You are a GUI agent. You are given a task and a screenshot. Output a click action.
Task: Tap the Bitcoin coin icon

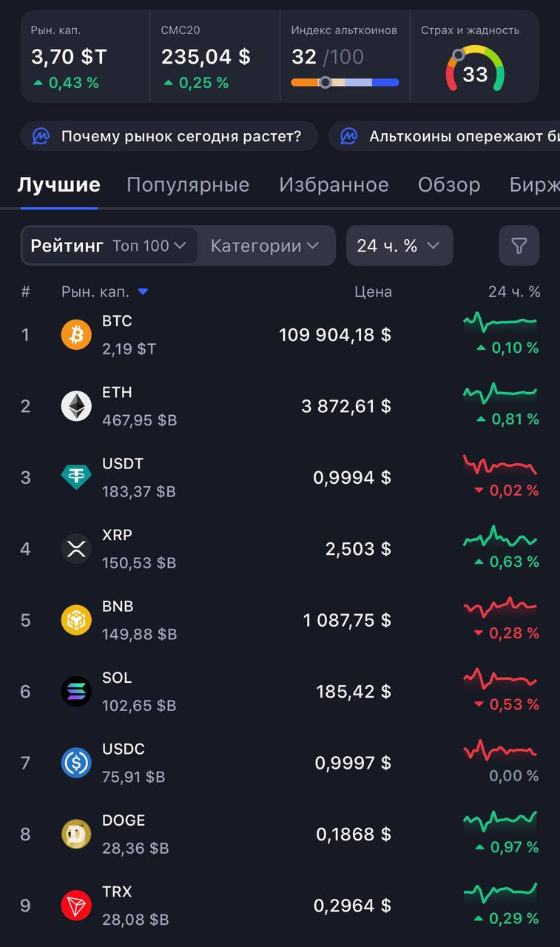(x=76, y=335)
